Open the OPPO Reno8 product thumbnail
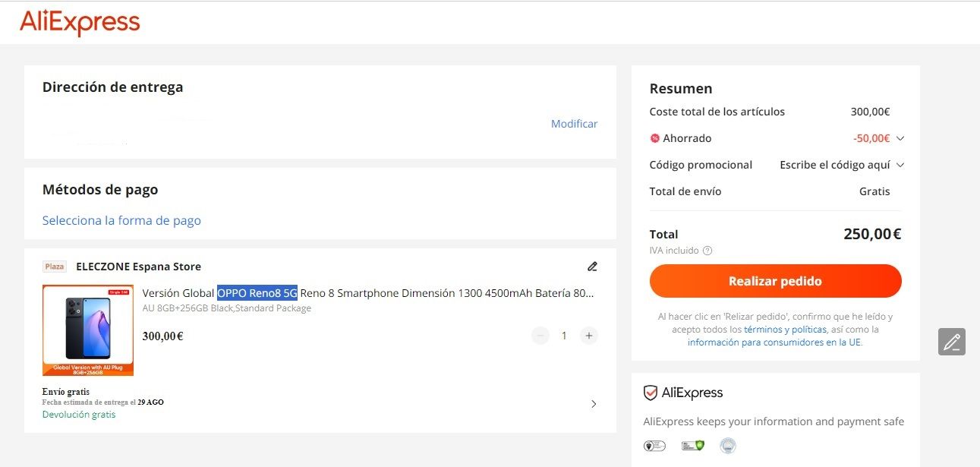 coord(88,330)
